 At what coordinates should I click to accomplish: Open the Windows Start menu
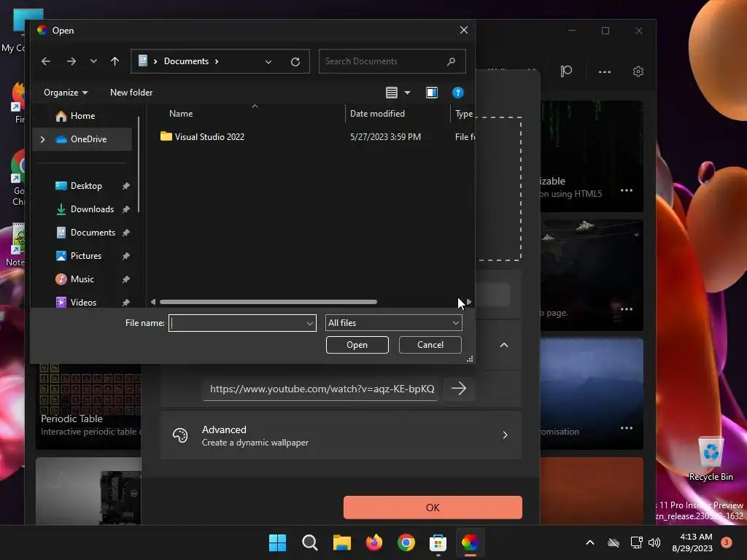277,542
